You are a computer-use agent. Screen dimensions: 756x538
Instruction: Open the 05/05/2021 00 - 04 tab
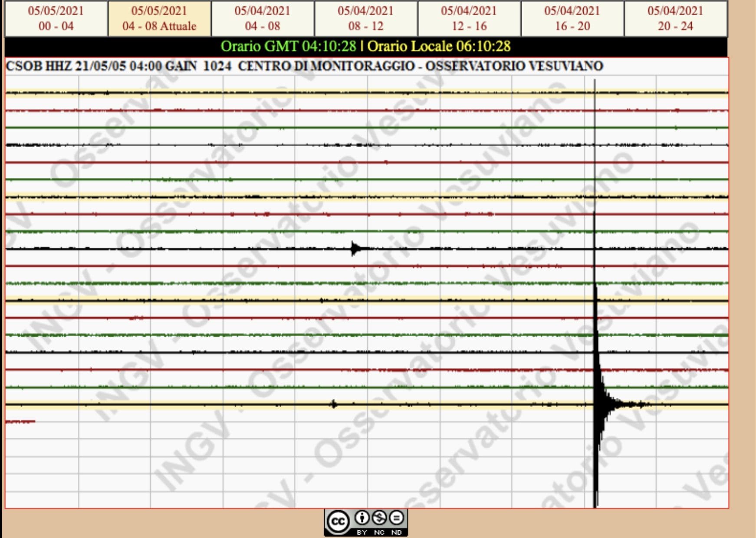pyautogui.click(x=56, y=19)
